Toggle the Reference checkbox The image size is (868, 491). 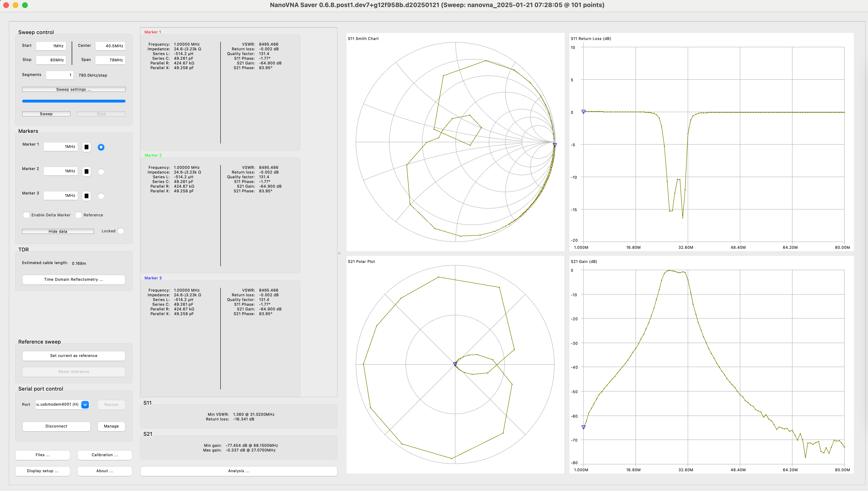point(79,215)
